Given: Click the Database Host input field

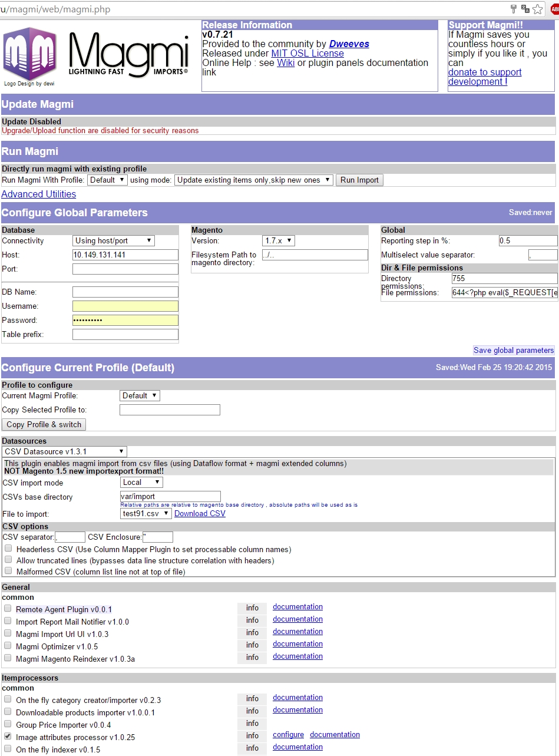Looking at the screenshot, I should point(125,255).
